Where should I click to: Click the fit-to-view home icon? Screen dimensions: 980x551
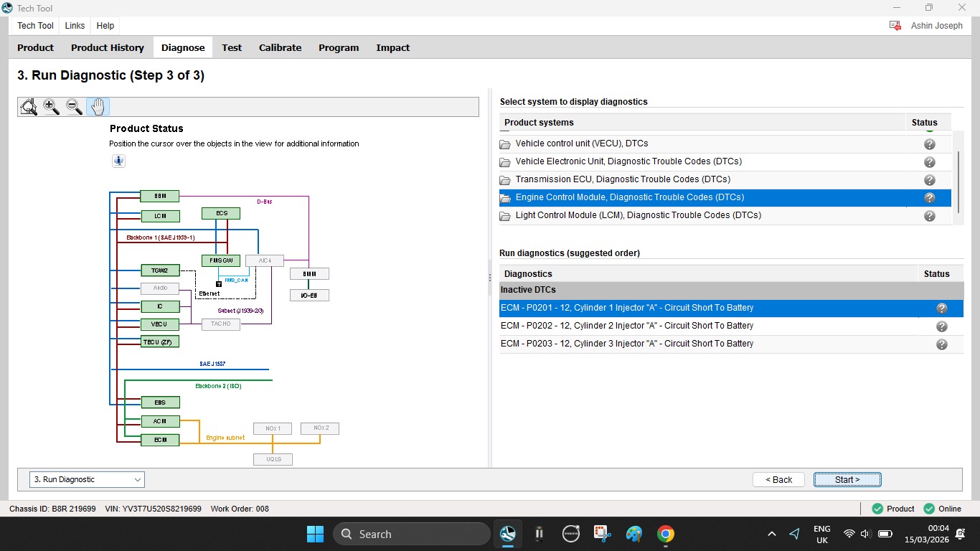coord(29,107)
